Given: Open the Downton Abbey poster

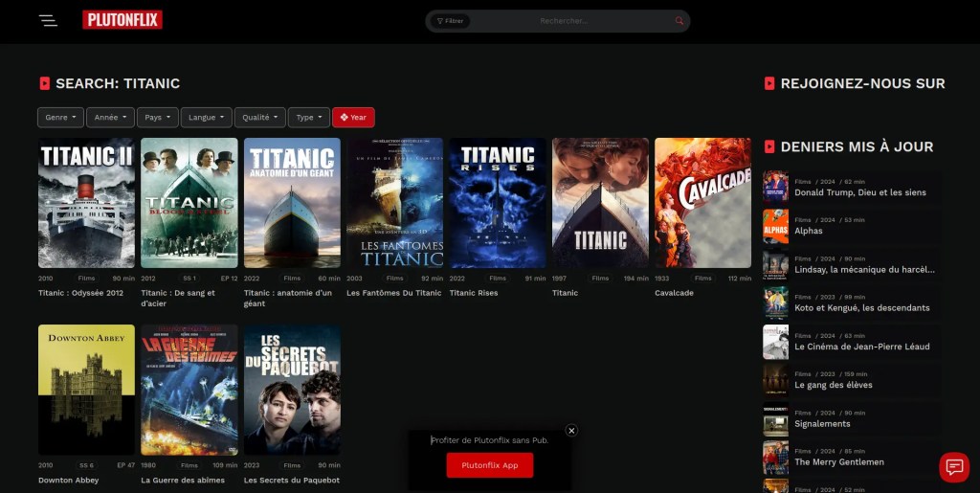Looking at the screenshot, I should coord(86,390).
